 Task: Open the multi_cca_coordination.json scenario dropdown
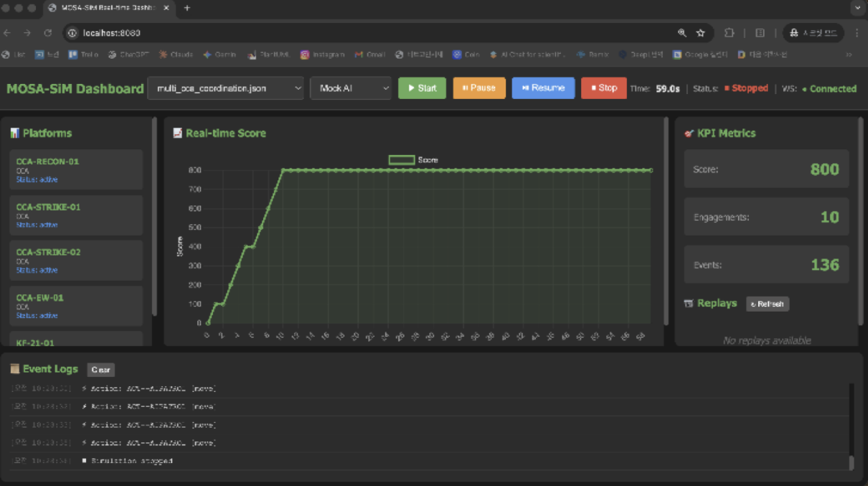(x=225, y=88)
